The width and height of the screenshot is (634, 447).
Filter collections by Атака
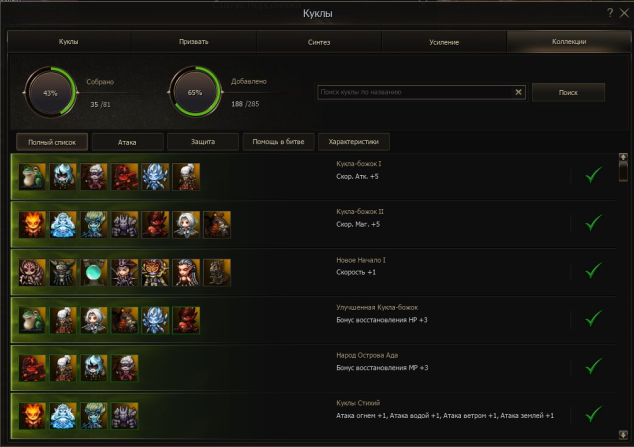tap(127, 142)
